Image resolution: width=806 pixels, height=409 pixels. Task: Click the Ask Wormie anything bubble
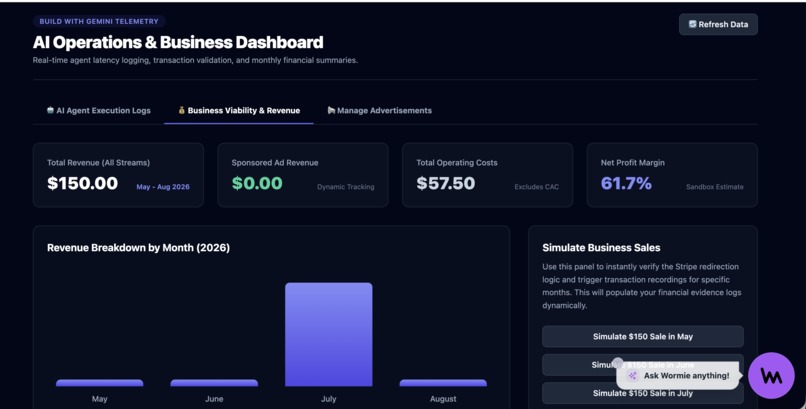point(679,376)
